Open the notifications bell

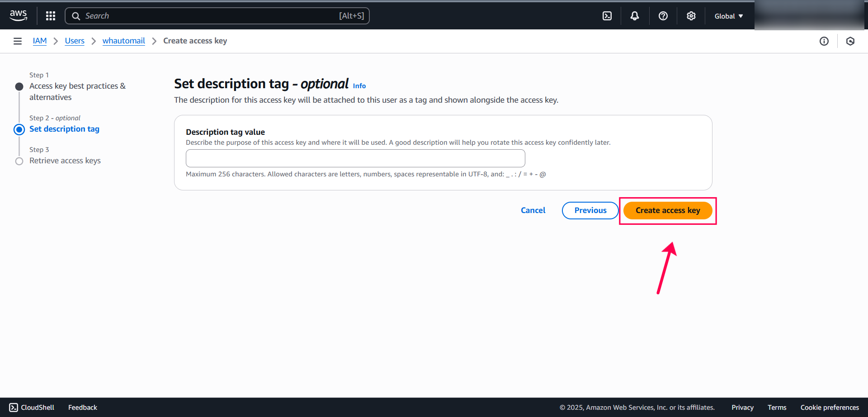[x=634, y=15]
